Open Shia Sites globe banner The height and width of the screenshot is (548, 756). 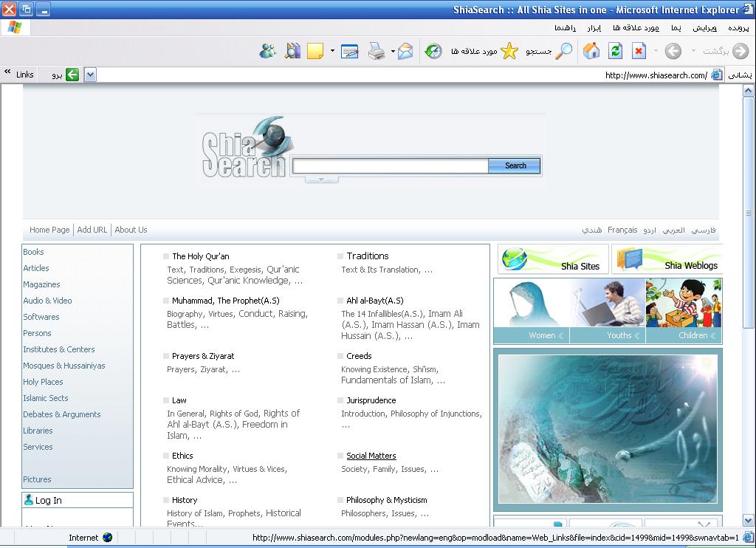coord(553,259)
